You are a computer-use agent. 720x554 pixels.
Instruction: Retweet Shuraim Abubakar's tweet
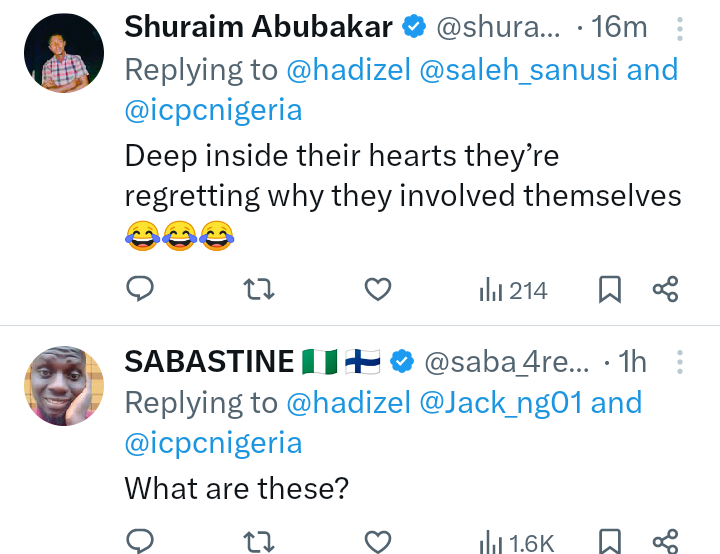pos(259,291)
